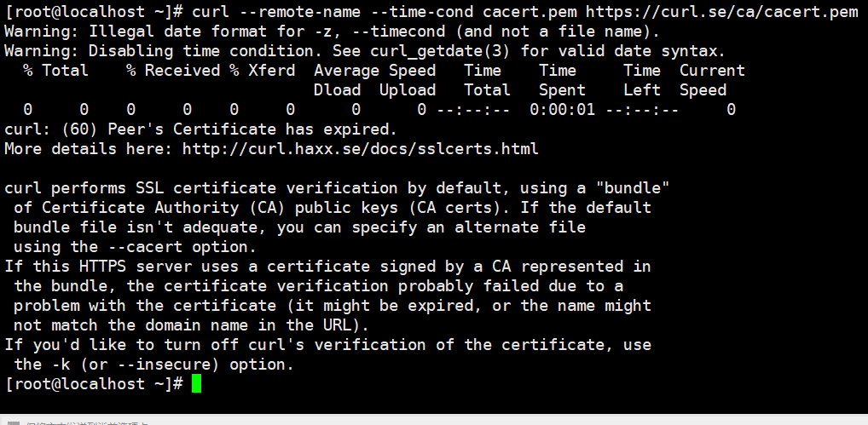
Task: Click the "% Received" column header
Action: pyautogui.click(x=173, y=71)
